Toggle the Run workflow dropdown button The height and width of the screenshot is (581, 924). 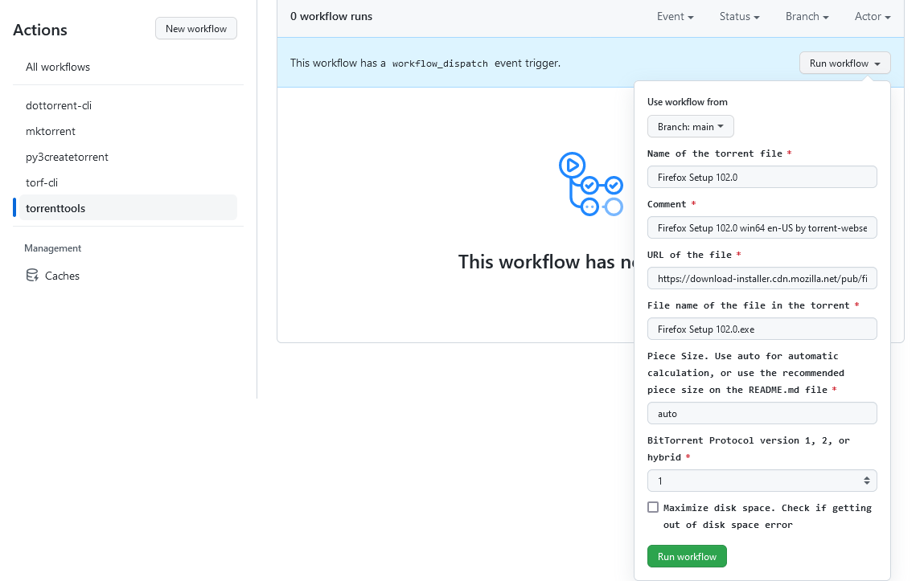point(844,63)
